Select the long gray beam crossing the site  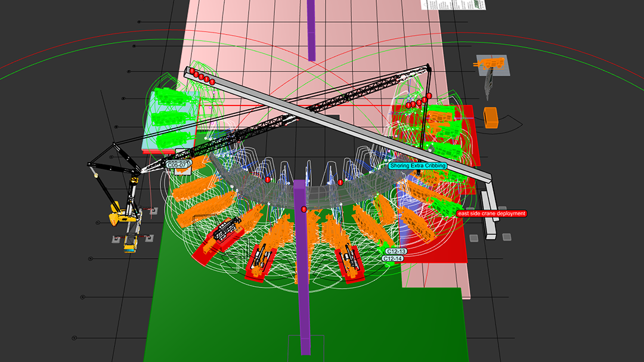point(337,124)
